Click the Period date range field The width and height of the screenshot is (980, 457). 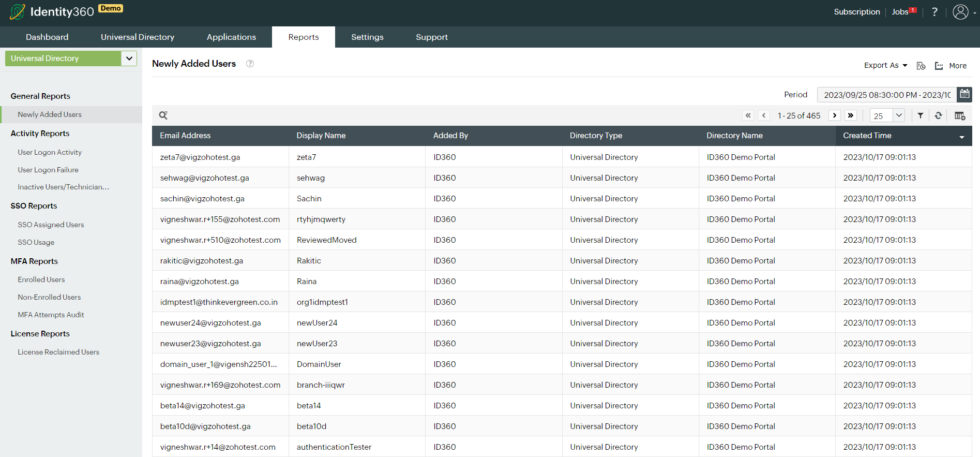tap(887, 95)
